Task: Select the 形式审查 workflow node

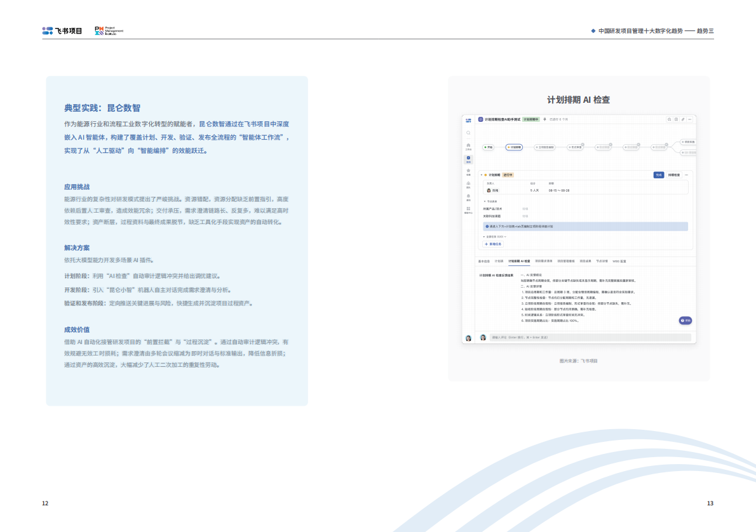Action: point(575,147)
